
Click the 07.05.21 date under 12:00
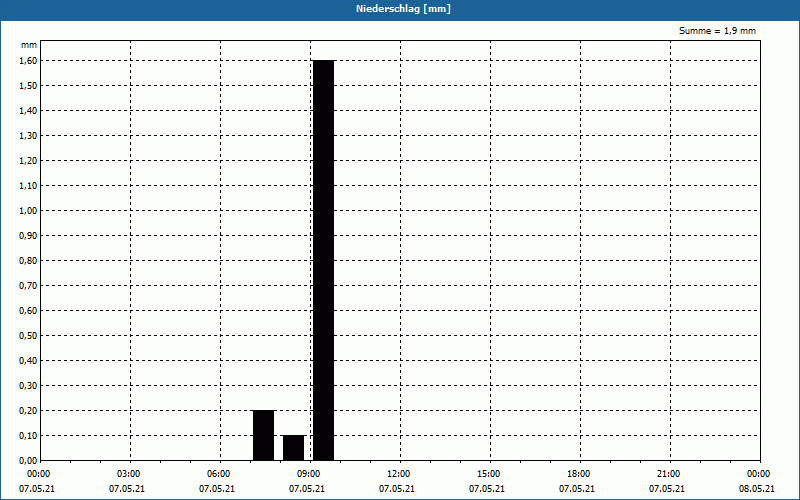pyautogui.click(x=397, y=489)
